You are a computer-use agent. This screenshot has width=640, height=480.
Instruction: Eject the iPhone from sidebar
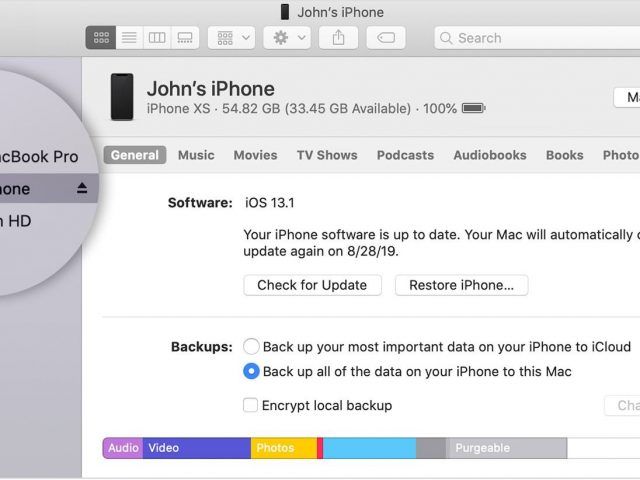[82, 188]
